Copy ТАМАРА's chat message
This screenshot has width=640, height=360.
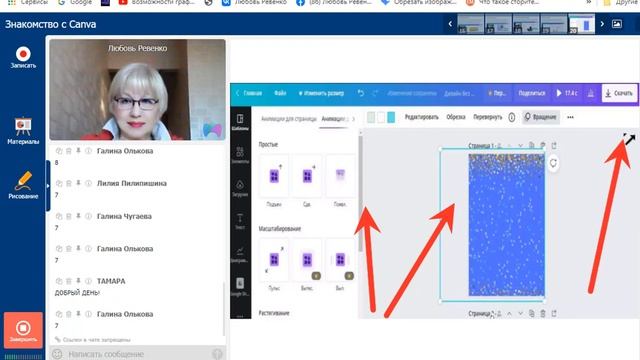click(x=59, y=281)
